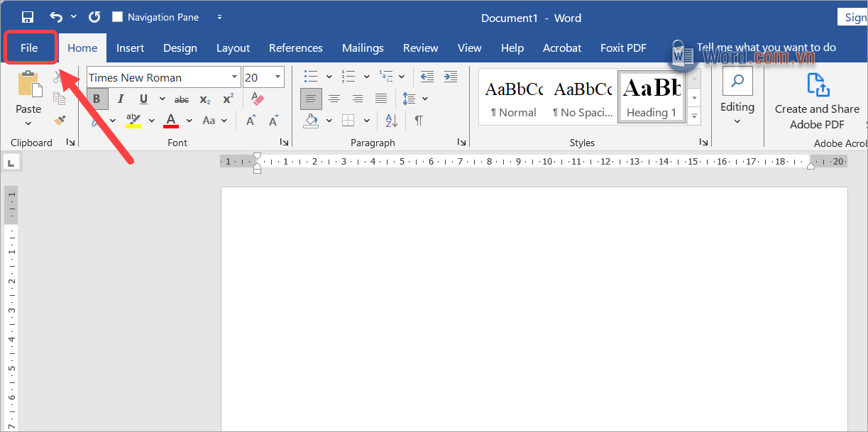Click Increase Font Size icon

(x=251, y=121)
